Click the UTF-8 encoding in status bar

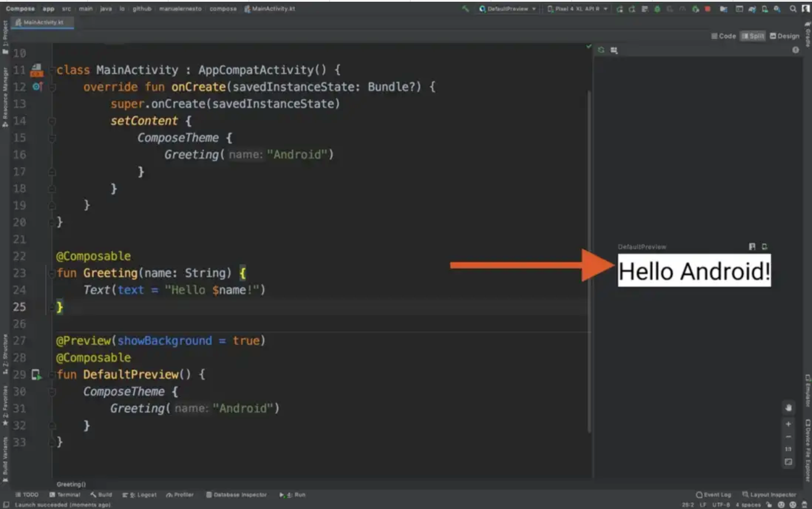point(720,505)
